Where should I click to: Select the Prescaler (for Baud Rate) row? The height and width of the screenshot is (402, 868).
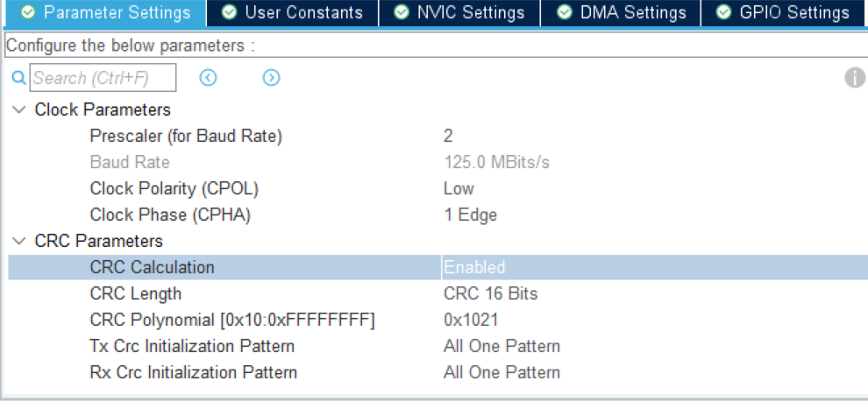coord(186,136)
